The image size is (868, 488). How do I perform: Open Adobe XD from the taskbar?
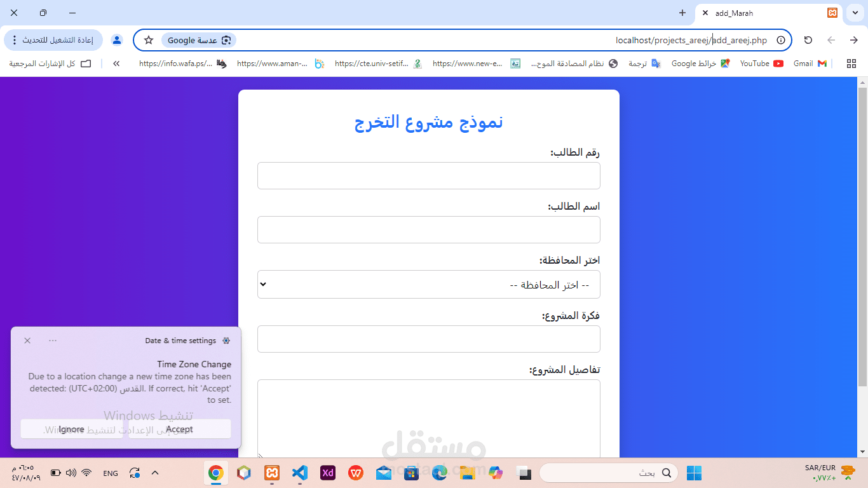pos(328,473)
